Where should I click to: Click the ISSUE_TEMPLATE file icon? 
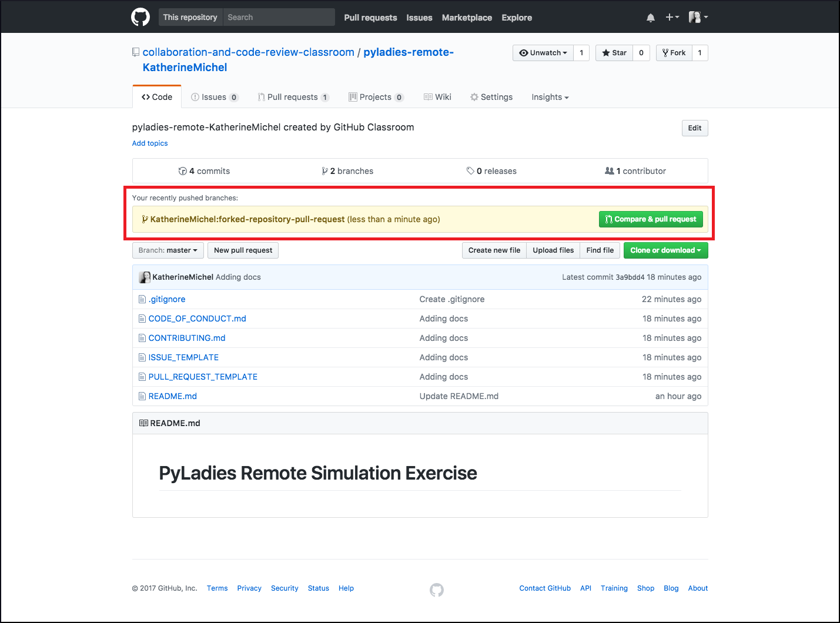142,357
